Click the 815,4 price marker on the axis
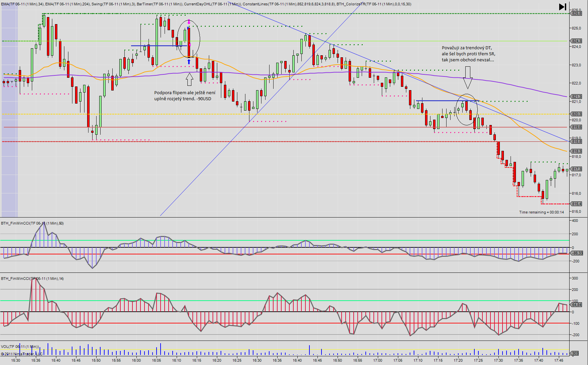The height and width of the screenshot is (365, 588). pos(577,204)
